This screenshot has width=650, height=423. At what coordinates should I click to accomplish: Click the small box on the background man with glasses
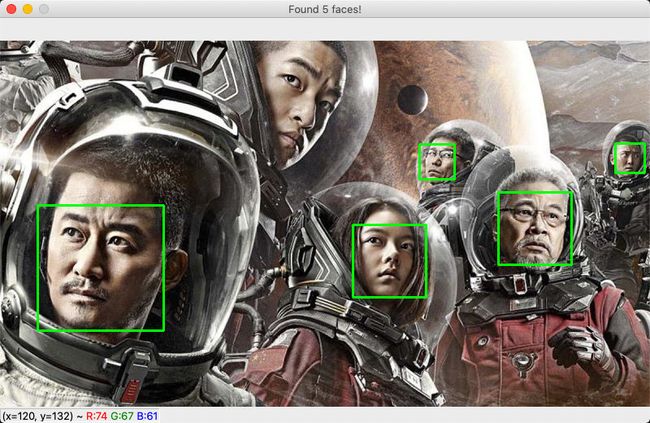[x=437, y=161]
